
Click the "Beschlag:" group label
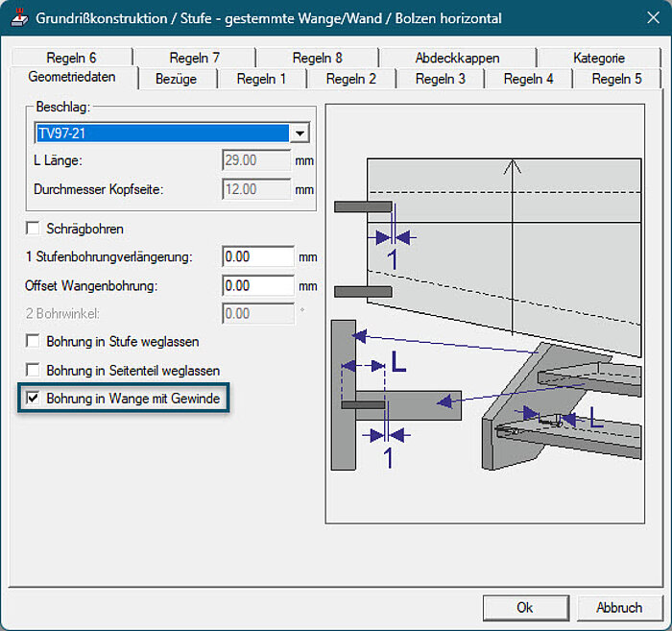(63, 107)
